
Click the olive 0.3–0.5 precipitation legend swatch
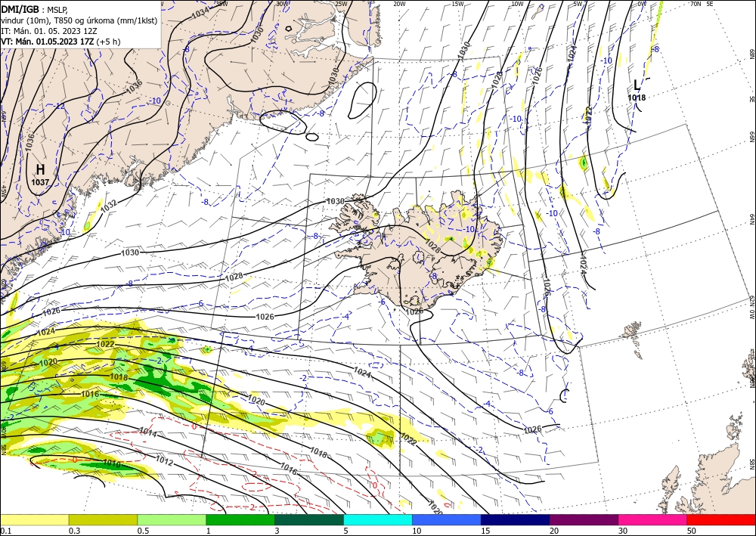pos(103,519)
